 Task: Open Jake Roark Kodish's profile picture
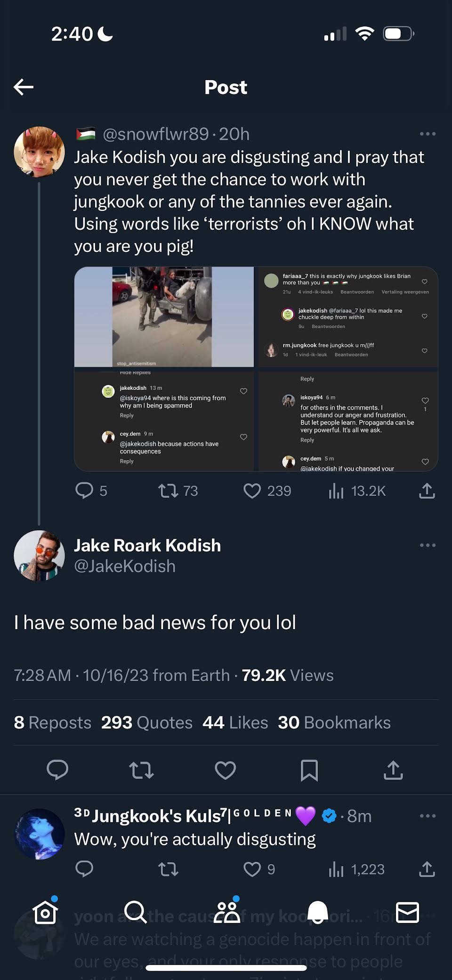tap(39, 555)
